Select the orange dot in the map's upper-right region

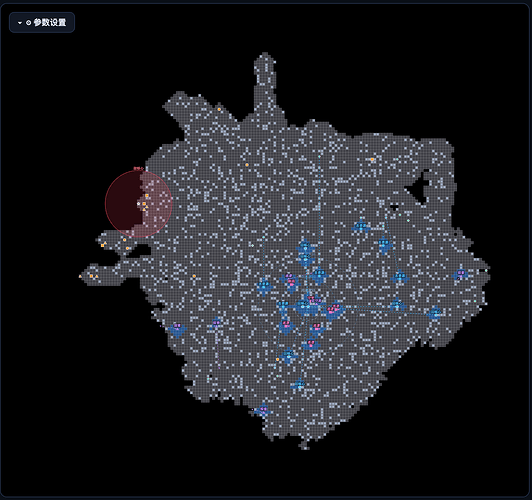point(372,159)
